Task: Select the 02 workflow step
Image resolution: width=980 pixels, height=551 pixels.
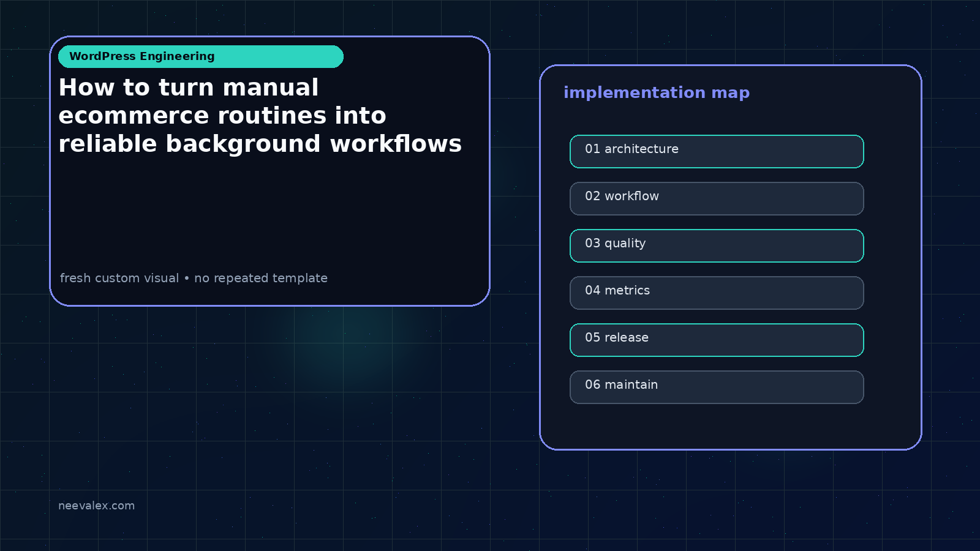Action: point(717,198)
